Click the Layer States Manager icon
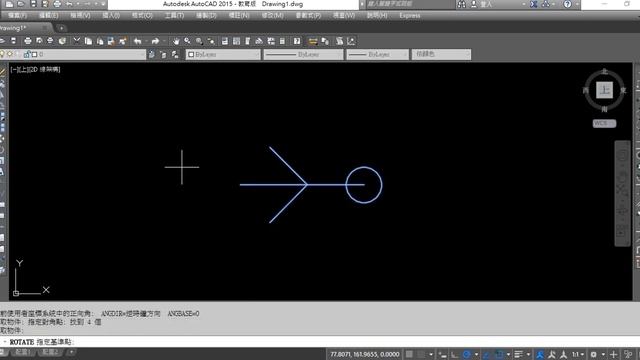This screenshot has width=640, height=360. point(175,54)
